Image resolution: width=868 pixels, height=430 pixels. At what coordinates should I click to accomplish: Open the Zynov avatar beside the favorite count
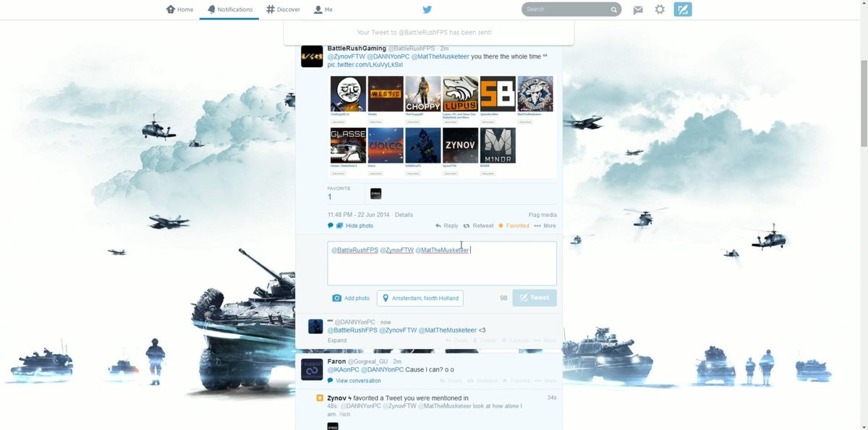point(375,194)
